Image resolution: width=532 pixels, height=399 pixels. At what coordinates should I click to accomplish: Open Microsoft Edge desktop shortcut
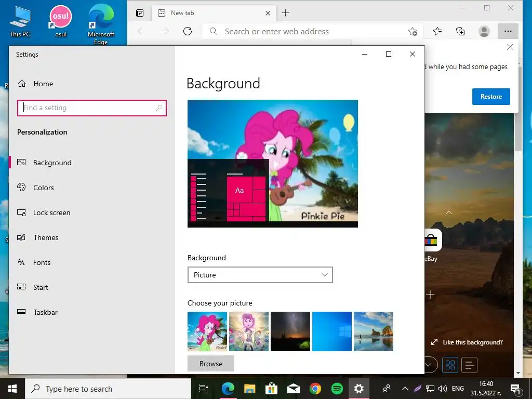pos(101,25)
